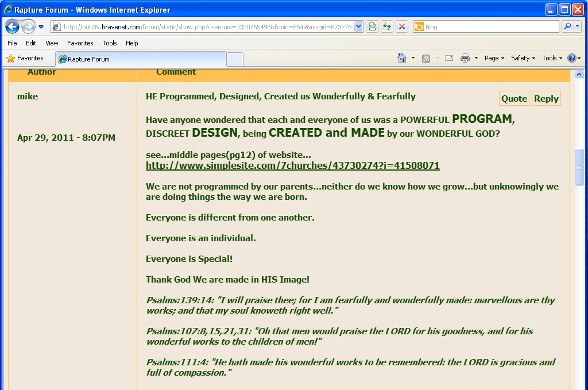Open the Favorites menu

coord(80,43)
